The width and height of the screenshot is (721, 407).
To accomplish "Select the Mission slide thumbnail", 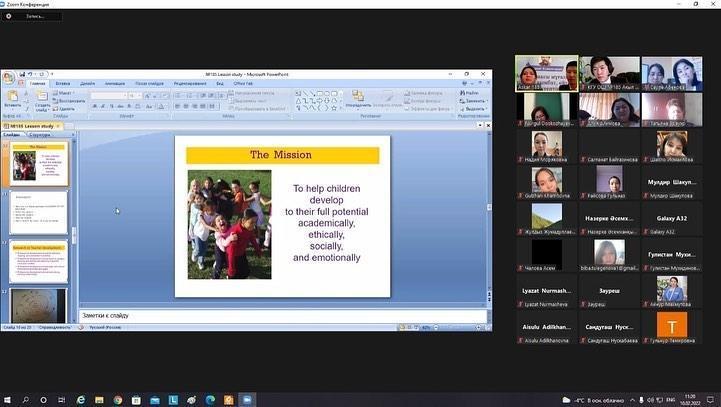I will [38, 164].
